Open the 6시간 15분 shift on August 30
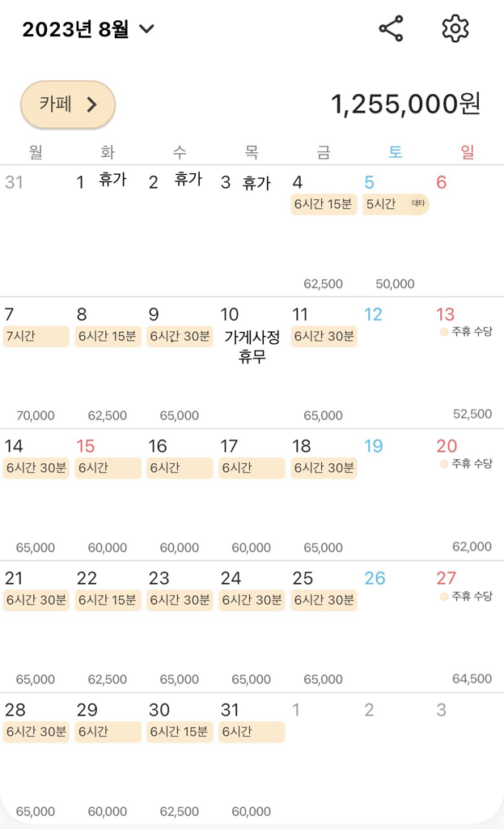 click(180, 732)
